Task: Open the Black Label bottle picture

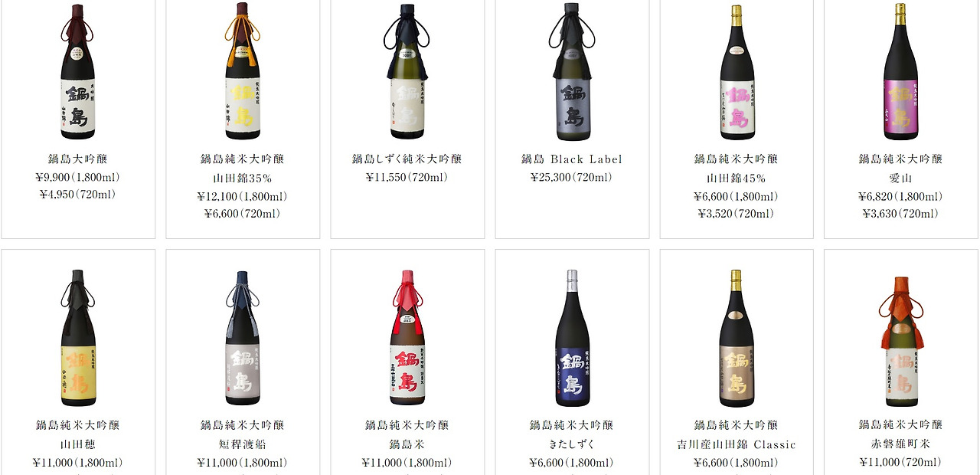Action: [572, 72]
